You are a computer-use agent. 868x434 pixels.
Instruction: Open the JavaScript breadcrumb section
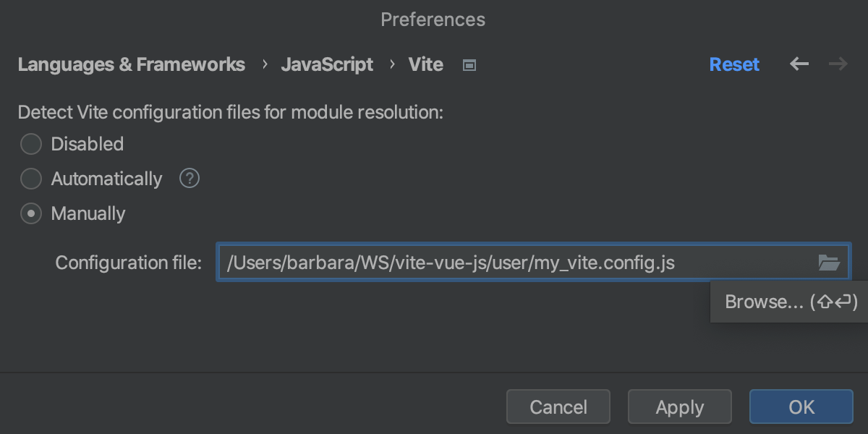[x=327, y=64]
